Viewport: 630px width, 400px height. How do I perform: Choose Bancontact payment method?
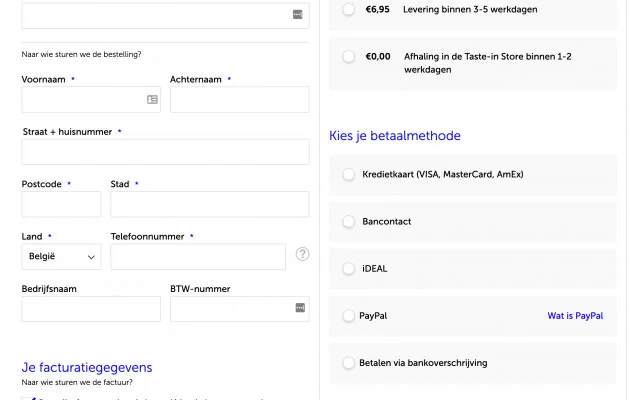coord(349,221)
